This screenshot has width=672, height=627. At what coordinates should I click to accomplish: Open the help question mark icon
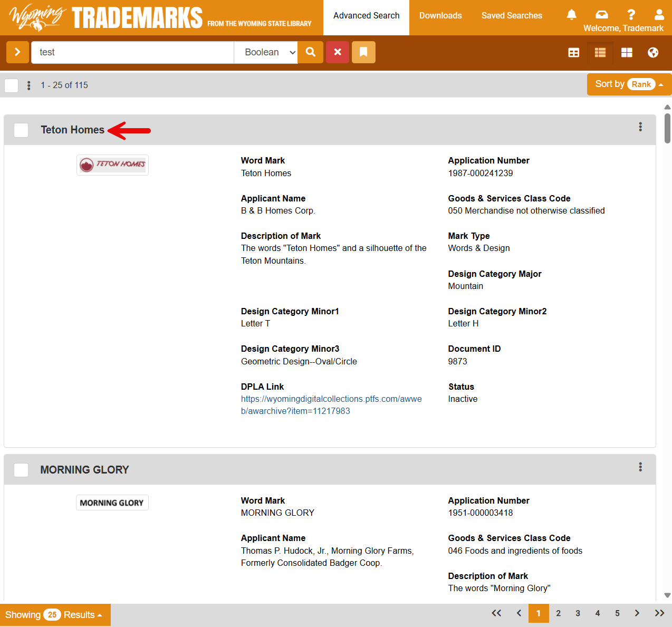click(x=631, y=14)
